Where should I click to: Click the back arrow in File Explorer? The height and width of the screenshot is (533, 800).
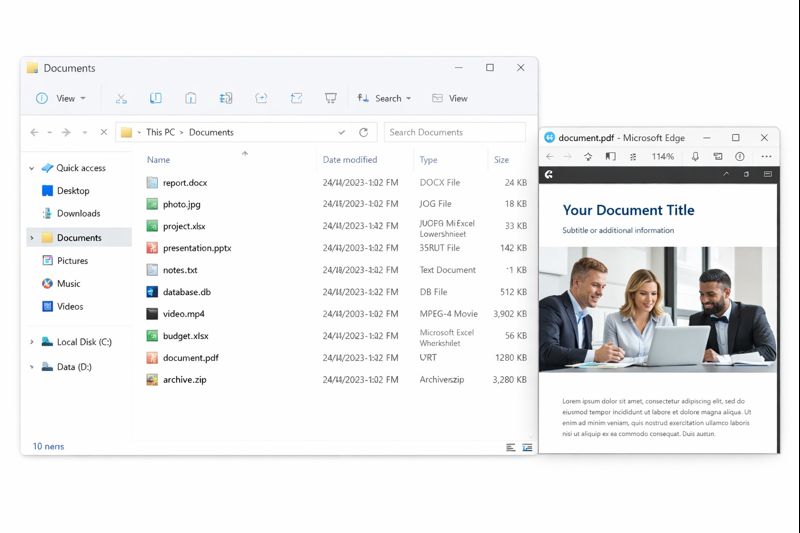(x=35, y=132)
